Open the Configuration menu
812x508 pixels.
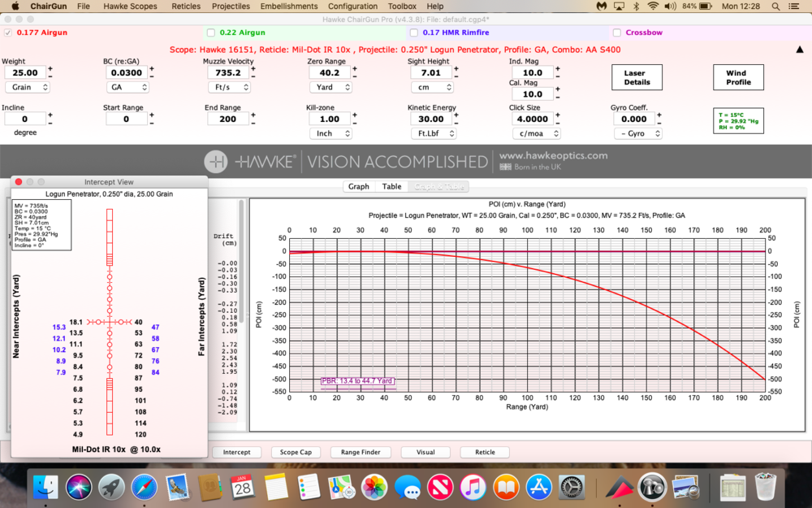pyautogui.click(x=352, y=7)
